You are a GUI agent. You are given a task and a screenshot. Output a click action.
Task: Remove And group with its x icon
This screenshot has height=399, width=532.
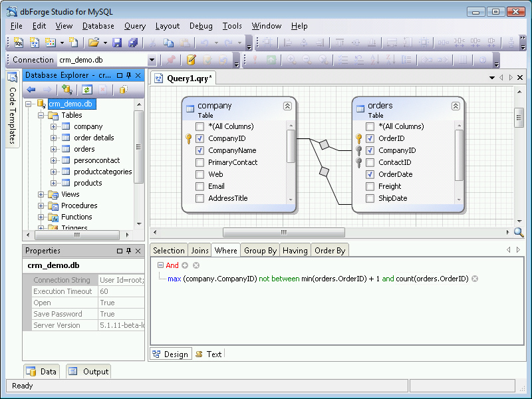coord(196,265)
